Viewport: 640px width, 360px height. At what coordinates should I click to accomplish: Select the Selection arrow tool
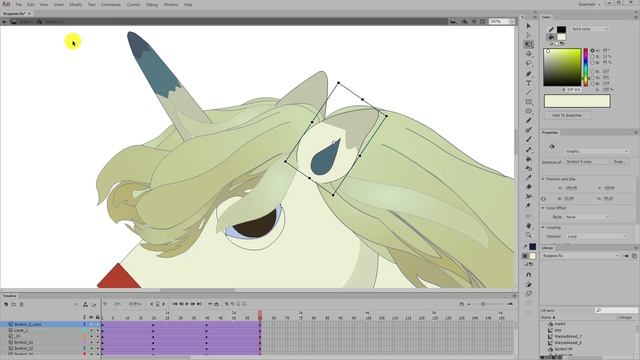[529, 26]
